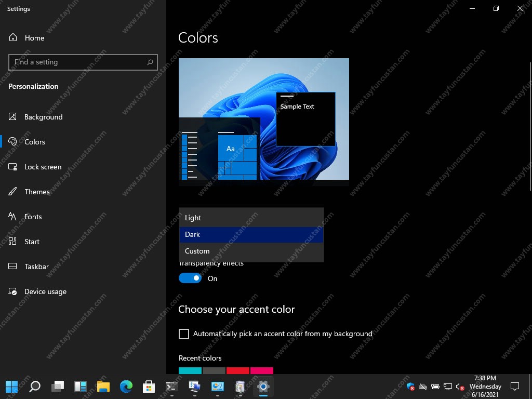Turn off the Transparency effects switch

coord(190,278)
